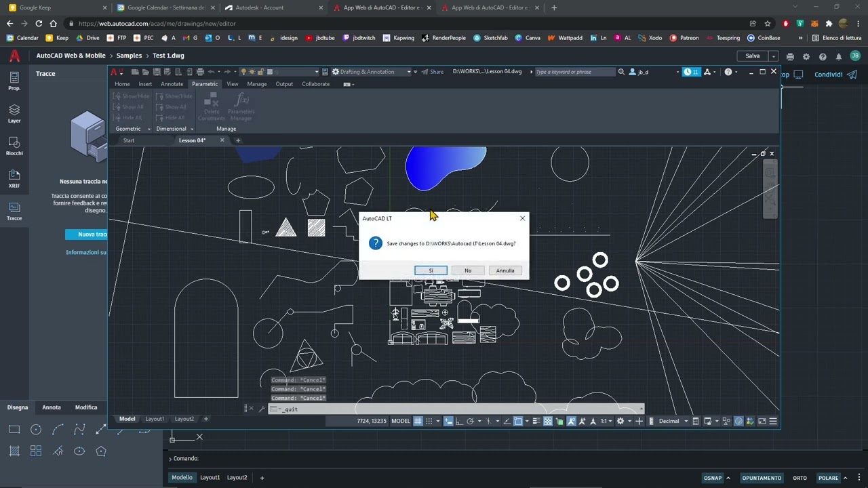
Task: Click the Informazioni link in Tracce panel
Action: (x=87, y=252)
